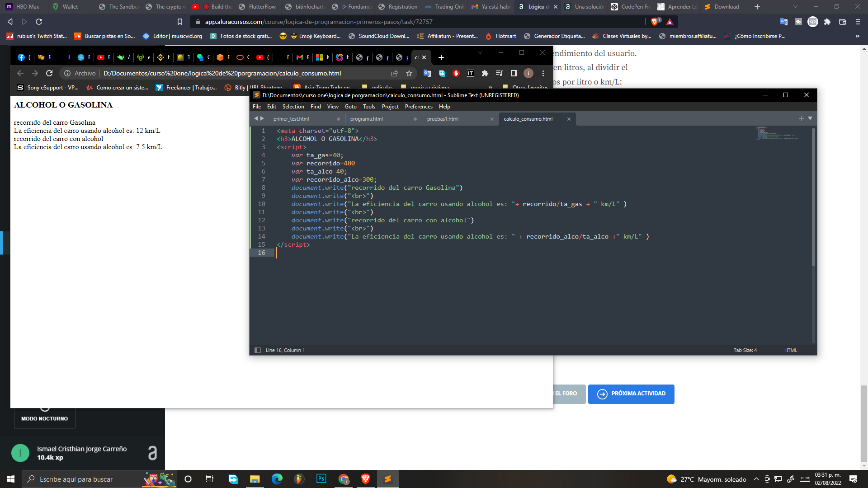
Task: Switch to the primer_test.html tab
Action: pos(291,119)
